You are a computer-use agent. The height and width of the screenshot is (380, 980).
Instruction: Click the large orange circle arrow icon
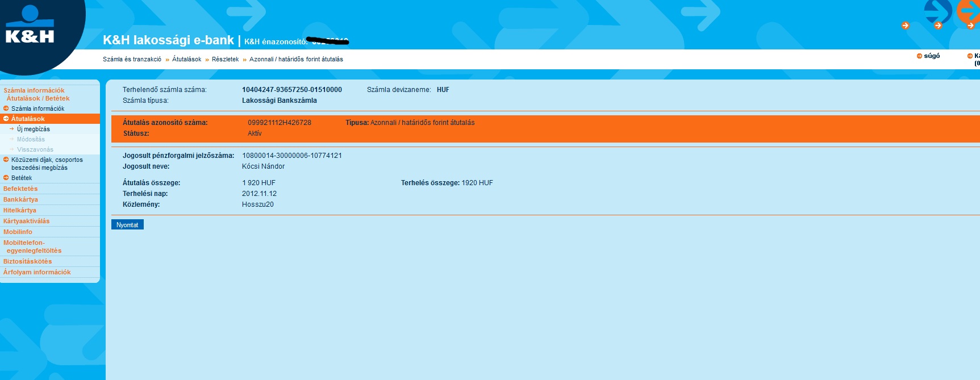click(x=969, y=11)
